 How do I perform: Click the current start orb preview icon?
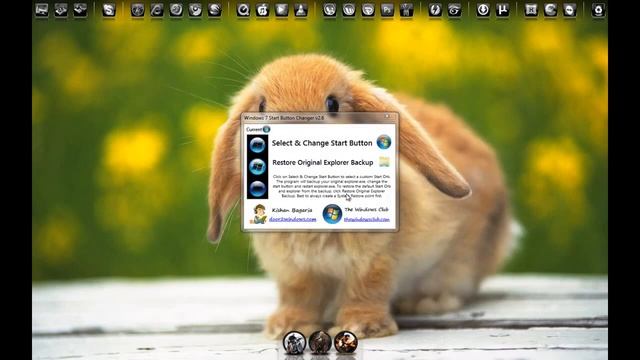coord(267,129)
